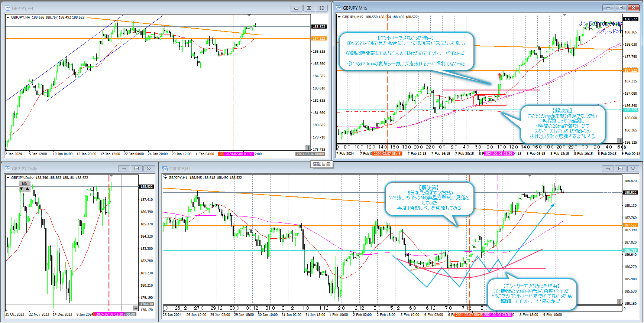Click the grey 178.630 price label in Daily chart
This screenshot has width=644, height=323.
(x=146, y=304)
